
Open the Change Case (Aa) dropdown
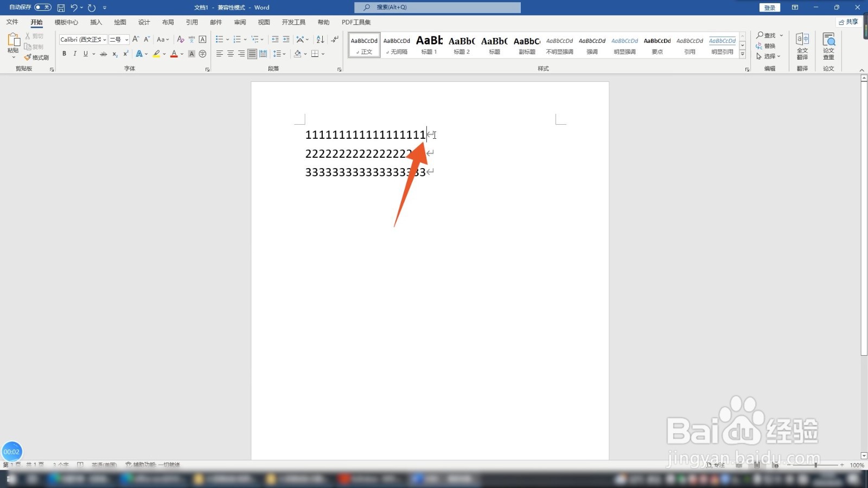tap(163, 39)
